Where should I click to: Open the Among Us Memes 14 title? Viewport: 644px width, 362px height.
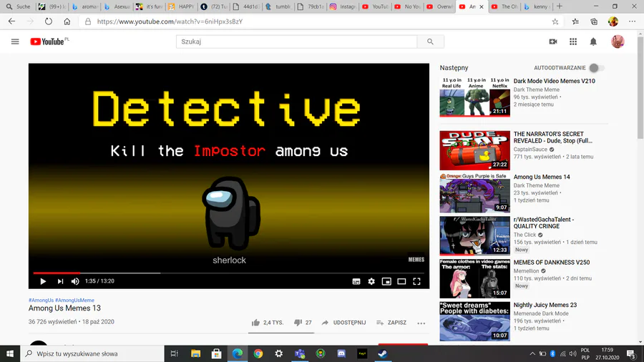tap(542, 177)
